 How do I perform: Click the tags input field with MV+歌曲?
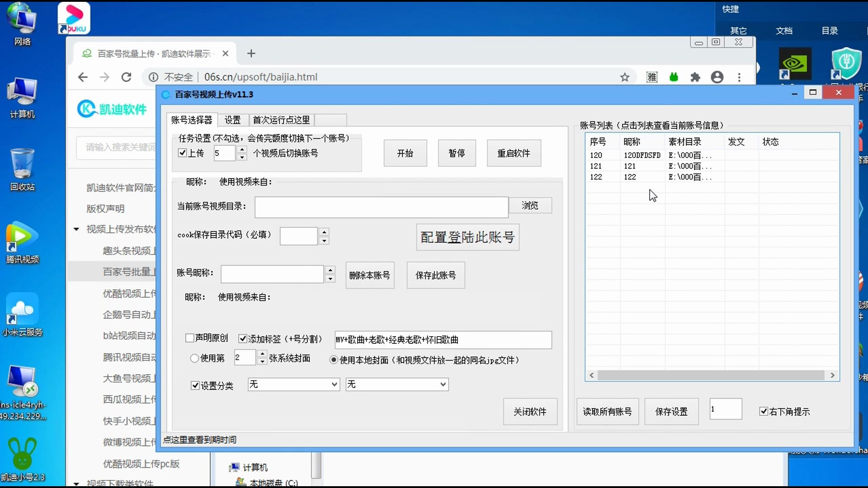pos(443,340)
